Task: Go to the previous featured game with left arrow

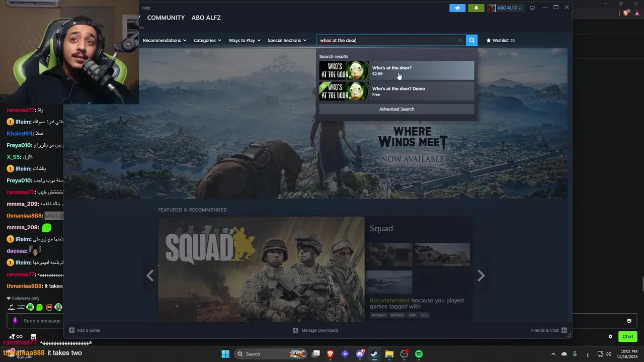Action: [x=150, y=276]
